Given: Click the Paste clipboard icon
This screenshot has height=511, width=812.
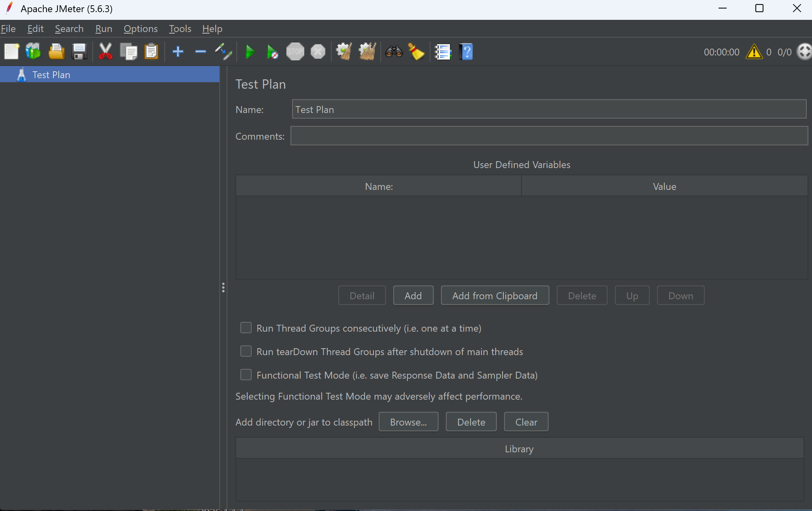Looking at the screenshot, I should (151, 52).
